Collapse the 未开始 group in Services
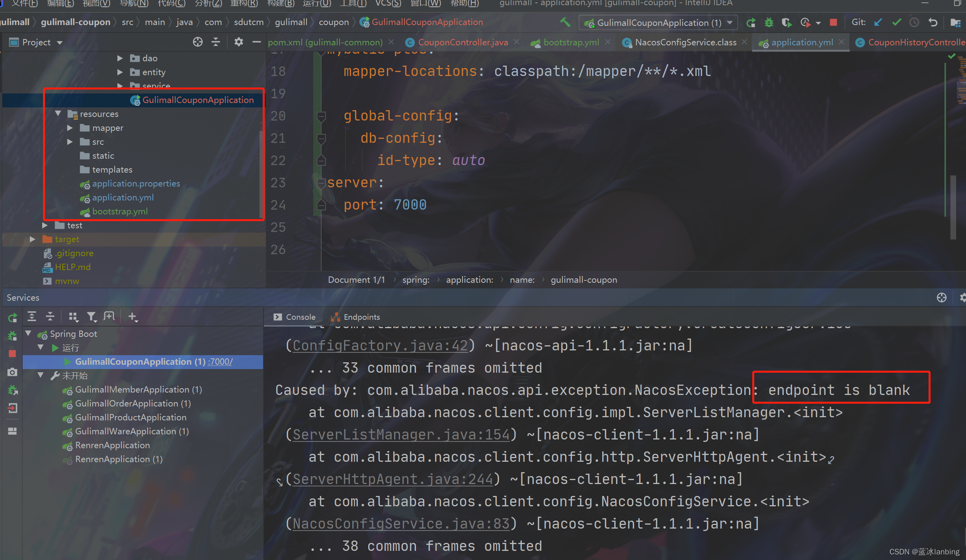Image resolution: width=966 pixels, height=560 pixels. (40, 375)
